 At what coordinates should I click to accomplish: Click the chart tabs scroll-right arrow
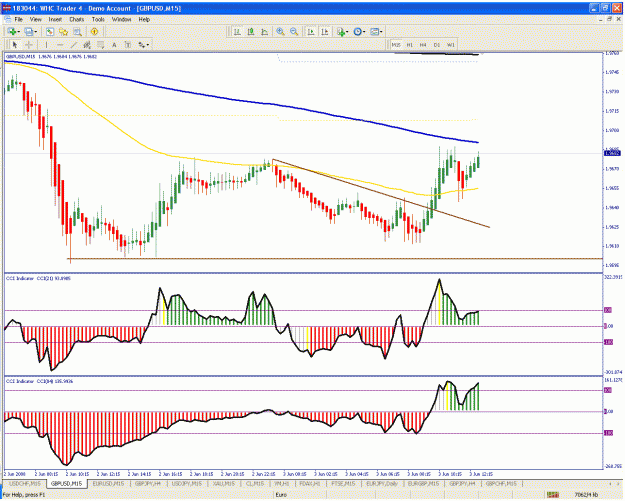(x=618, y=484)
